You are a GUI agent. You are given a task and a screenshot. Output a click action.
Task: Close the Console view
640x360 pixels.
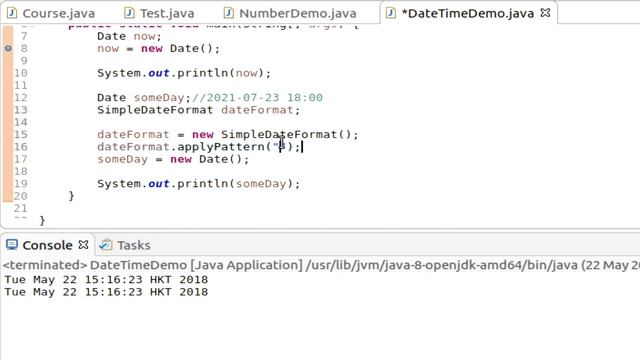83,244
